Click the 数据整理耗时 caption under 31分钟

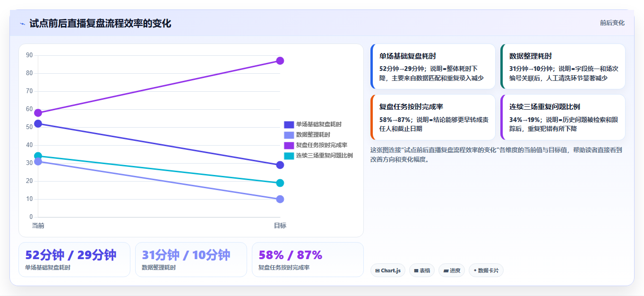tap(159, 268)
